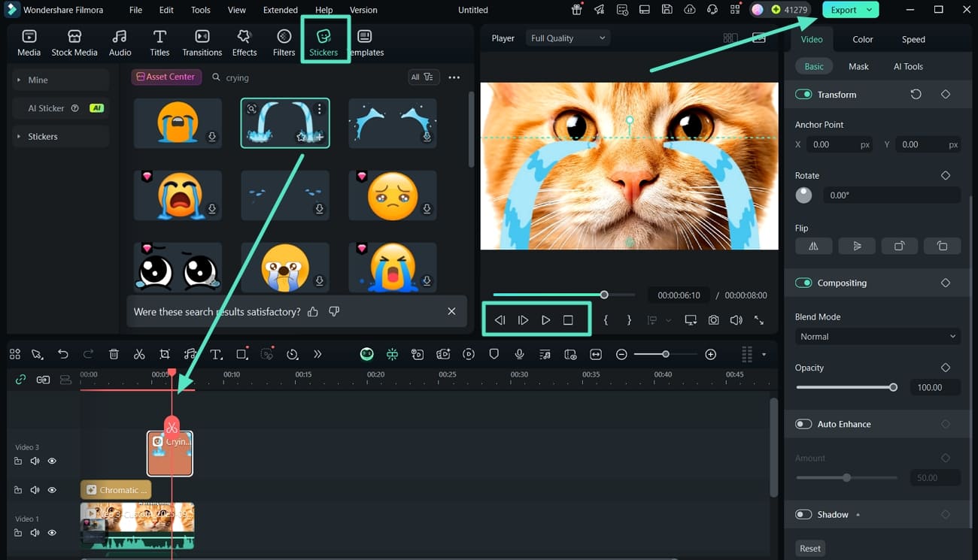
Task: Flip the clip horizontally
Action: point(813,246)
